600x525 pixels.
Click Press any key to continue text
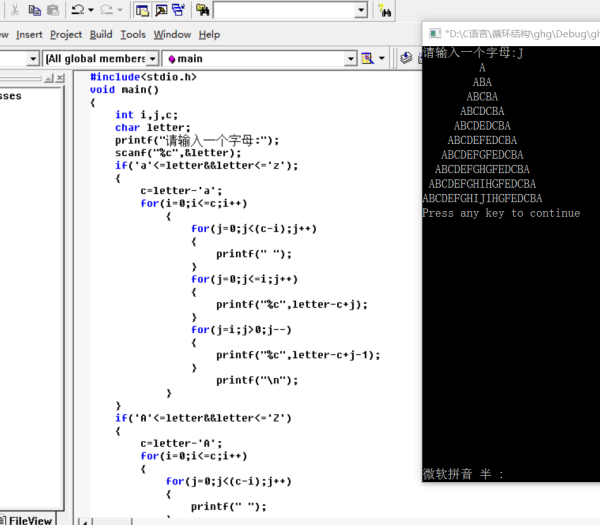[x=501, y=213]
